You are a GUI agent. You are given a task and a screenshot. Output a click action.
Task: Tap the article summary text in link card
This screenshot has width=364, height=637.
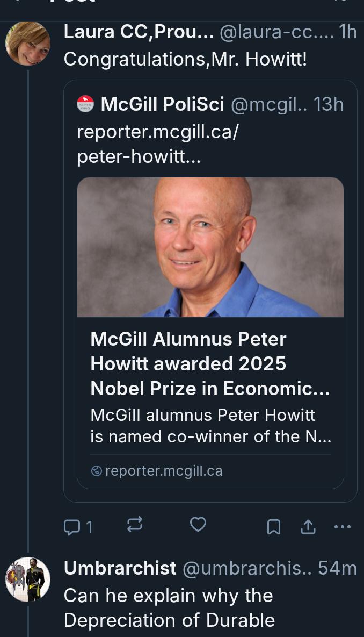[x=210, y=426]
